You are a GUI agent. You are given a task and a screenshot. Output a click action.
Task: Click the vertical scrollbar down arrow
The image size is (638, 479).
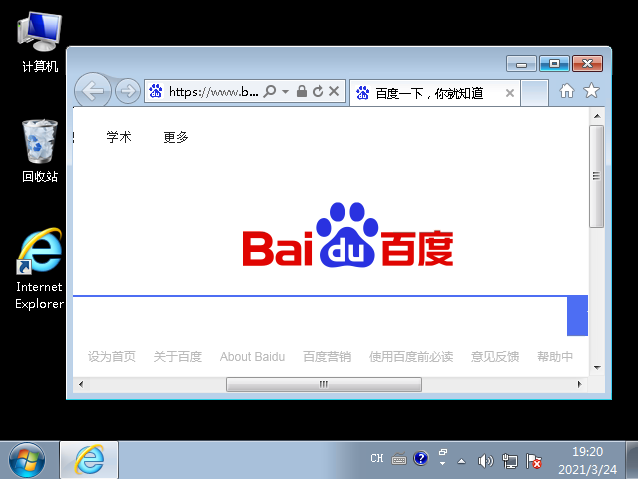pyautogui.click(x=597, y=367)
